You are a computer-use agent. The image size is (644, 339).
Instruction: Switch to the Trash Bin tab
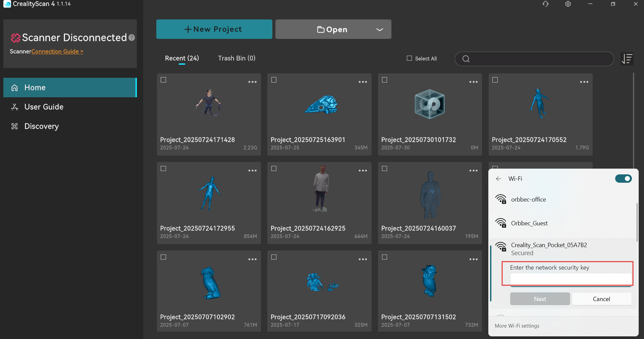[x=236, y=58]
